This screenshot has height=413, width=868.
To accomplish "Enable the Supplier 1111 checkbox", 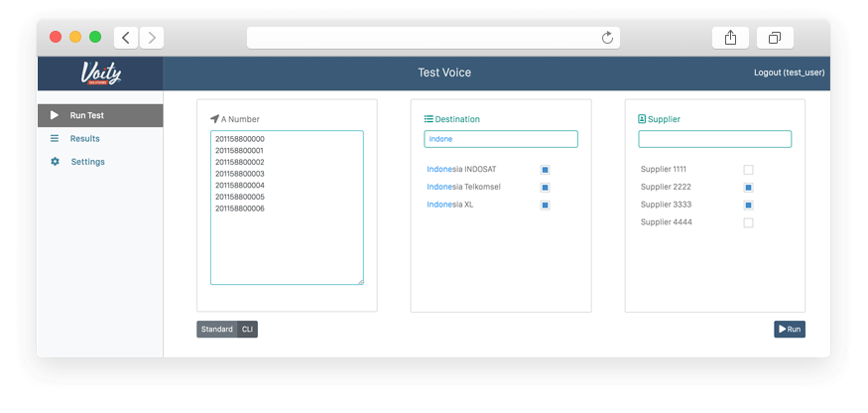I will click(748, 170).
